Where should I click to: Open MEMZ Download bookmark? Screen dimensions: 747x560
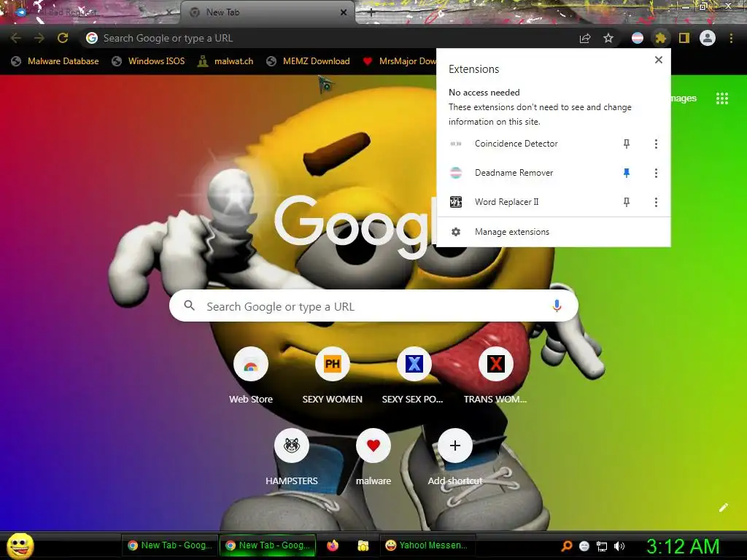point(309,61)
